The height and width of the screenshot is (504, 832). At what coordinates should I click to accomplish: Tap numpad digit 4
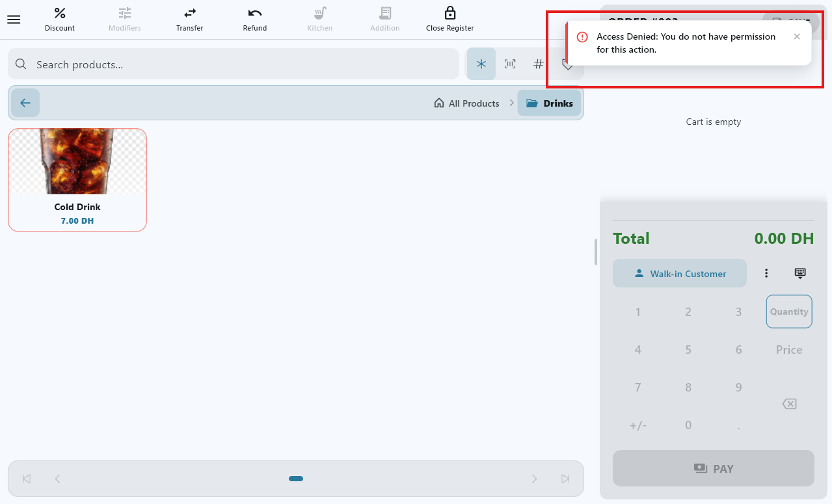[x=637, y=350]
